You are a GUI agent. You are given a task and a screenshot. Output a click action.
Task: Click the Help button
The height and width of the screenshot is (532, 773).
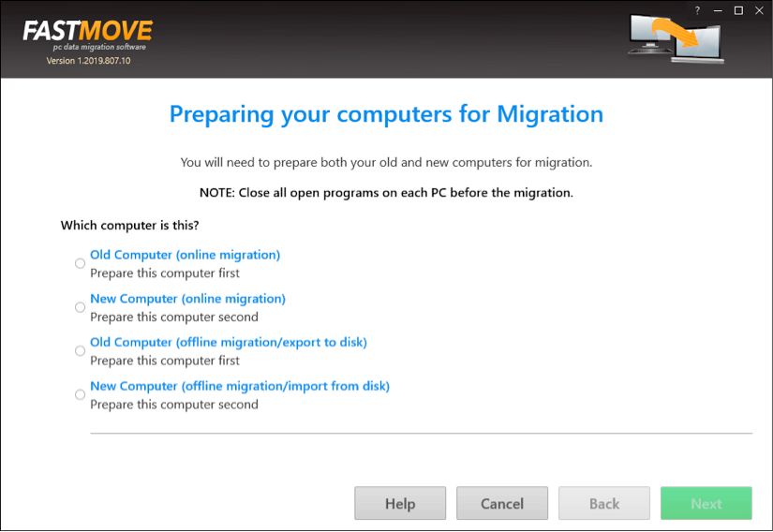[400, 503]
